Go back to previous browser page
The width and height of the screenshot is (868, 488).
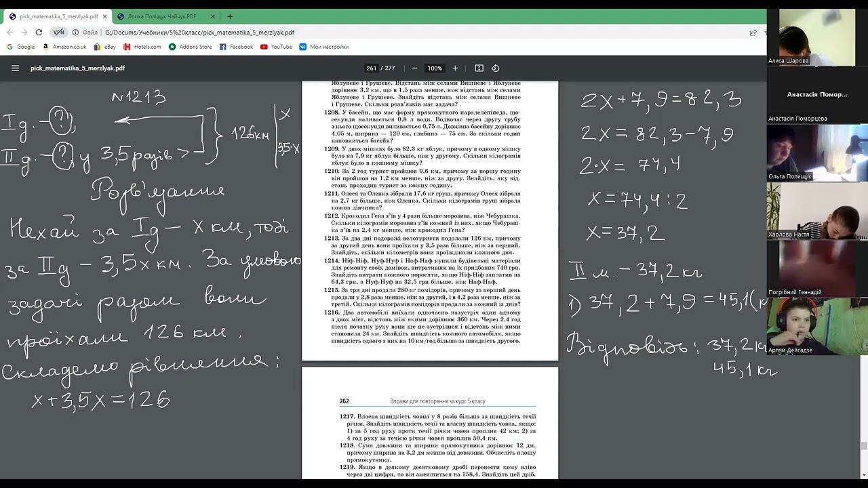click(x=11, y=32)
